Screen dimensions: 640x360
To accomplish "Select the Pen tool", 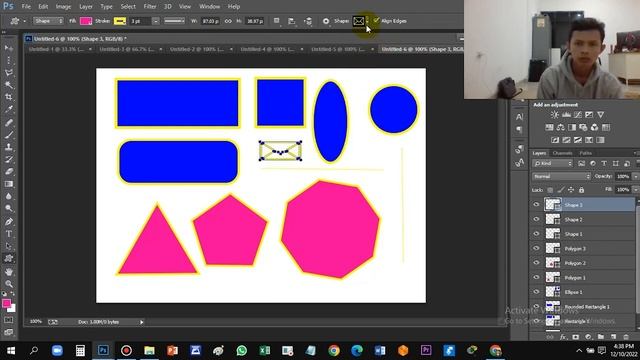I will 9,222.
